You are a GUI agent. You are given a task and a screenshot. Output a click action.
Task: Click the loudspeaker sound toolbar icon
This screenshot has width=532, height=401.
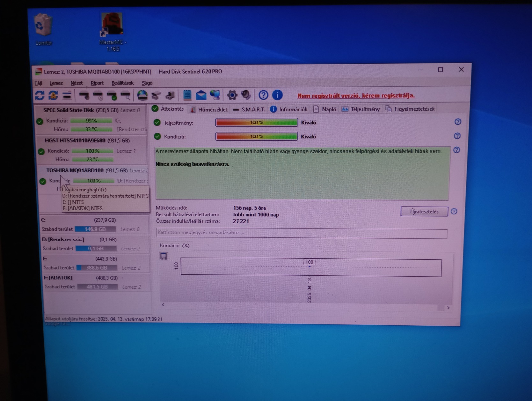pos(246,95)
